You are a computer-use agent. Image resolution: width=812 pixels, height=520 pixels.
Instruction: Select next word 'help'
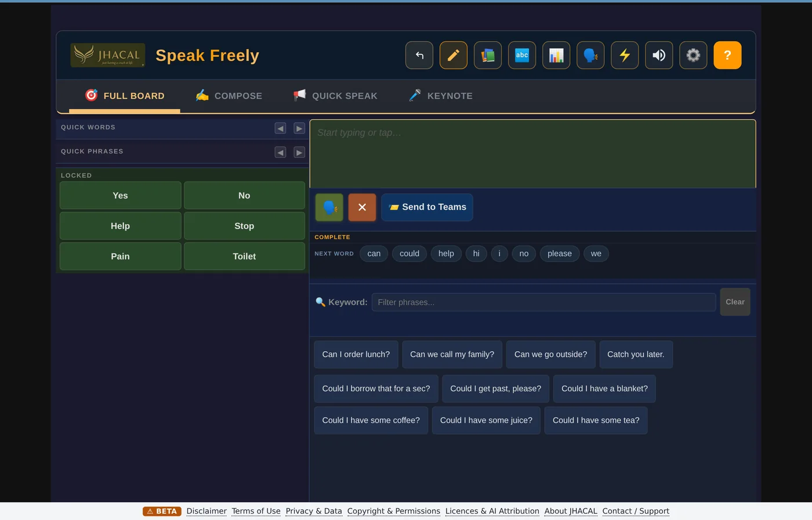click(x=446, y=254)
